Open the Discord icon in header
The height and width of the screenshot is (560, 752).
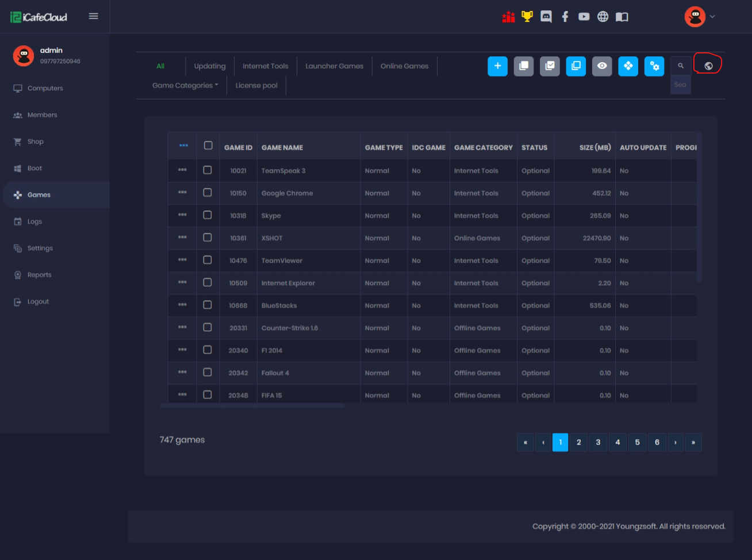pos(546,17)
